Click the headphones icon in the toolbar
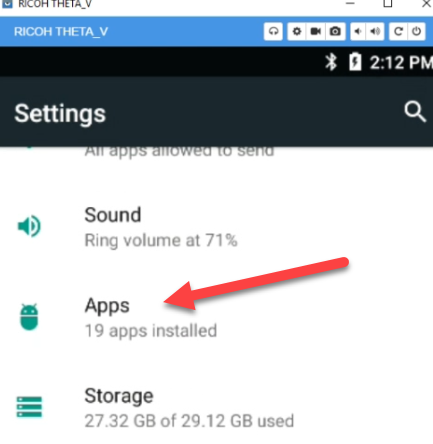Image resolution: width=433 pixels, height=444 pixels. click(x=273, y=32)
